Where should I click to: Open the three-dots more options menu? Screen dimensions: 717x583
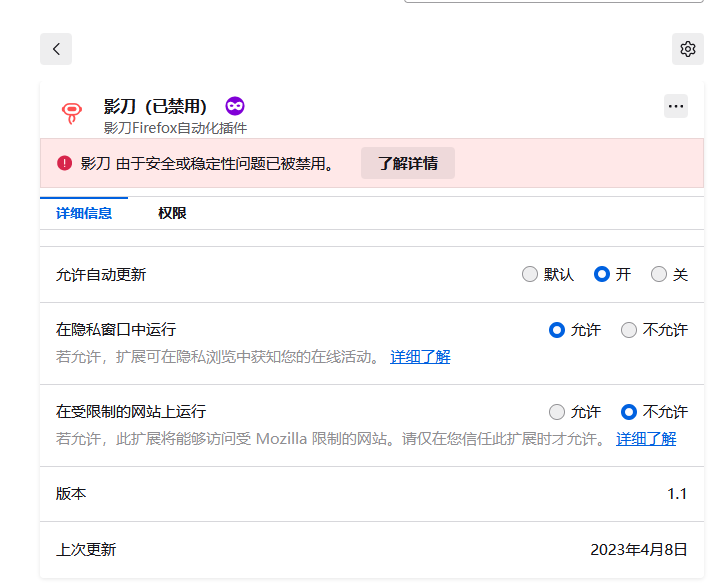tap(676, 106)
